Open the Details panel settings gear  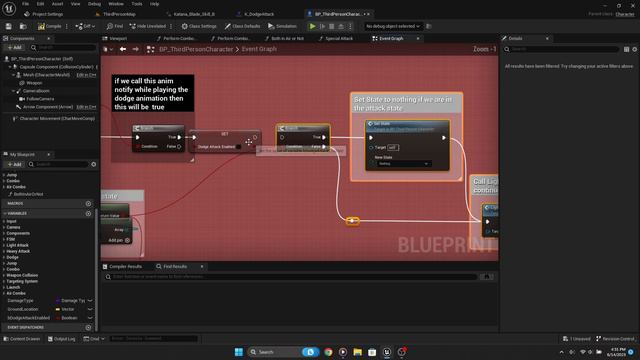[634, 49]
